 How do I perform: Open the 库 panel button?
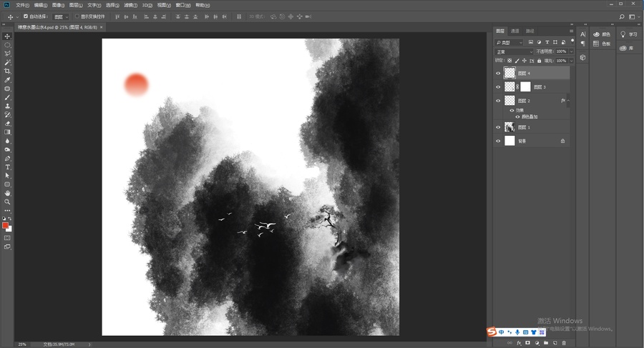click(x=627, y=49)
